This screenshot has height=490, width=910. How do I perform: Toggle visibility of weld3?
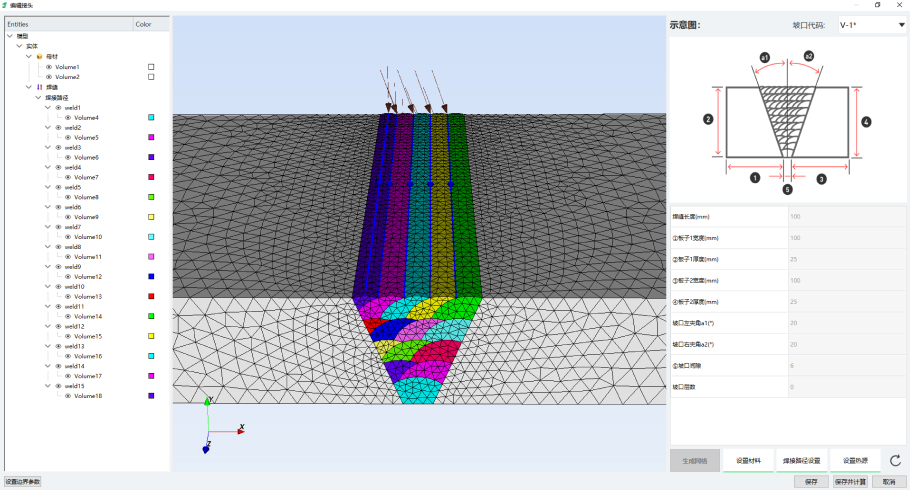tap(58, 147)
